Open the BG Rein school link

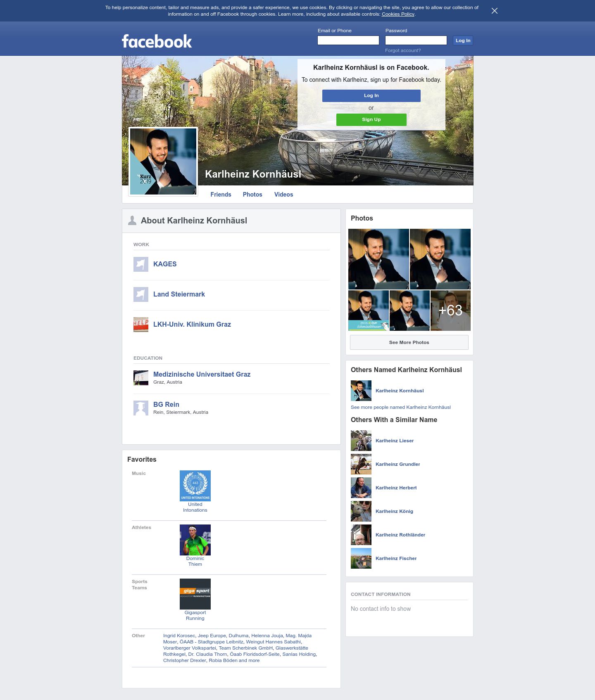coord(166,405)
